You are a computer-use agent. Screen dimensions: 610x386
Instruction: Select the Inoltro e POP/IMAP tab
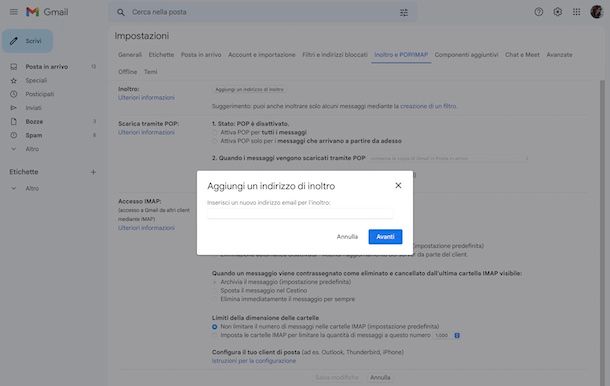(x=401, y=55)
